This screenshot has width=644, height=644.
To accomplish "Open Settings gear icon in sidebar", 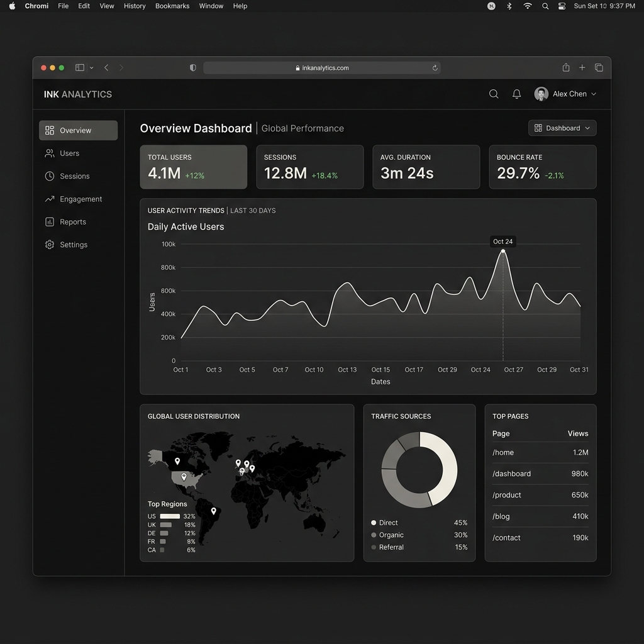I will point(50,245).
